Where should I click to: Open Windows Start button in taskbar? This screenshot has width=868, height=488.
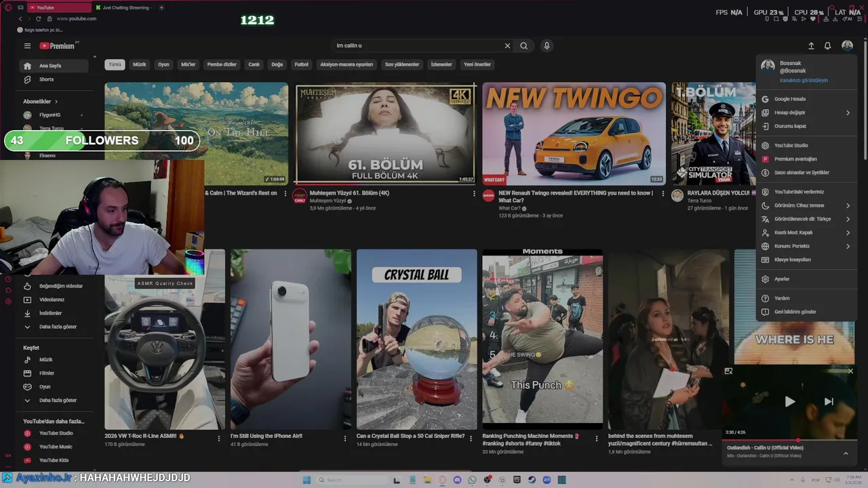(x=307, y=480)
